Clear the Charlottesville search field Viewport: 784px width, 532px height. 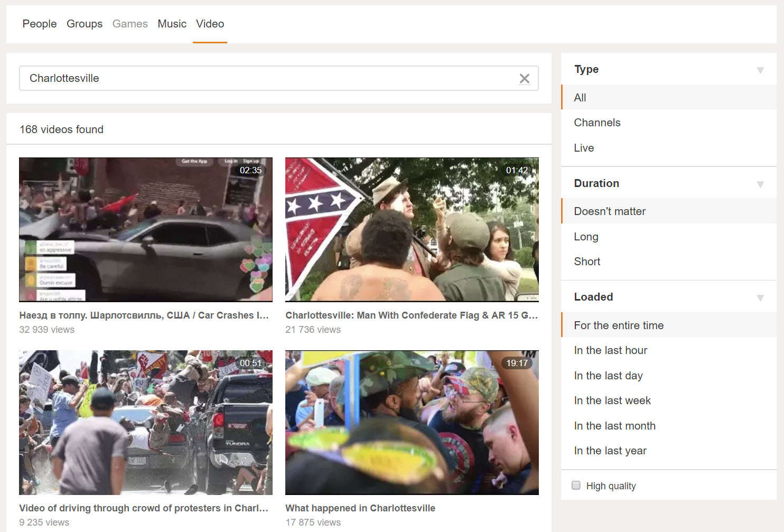[524, 79]
